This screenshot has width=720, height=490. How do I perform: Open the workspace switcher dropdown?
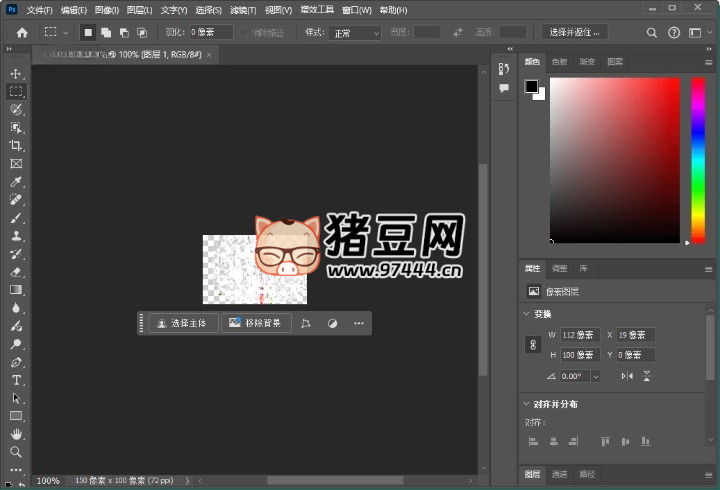[700, 33]
